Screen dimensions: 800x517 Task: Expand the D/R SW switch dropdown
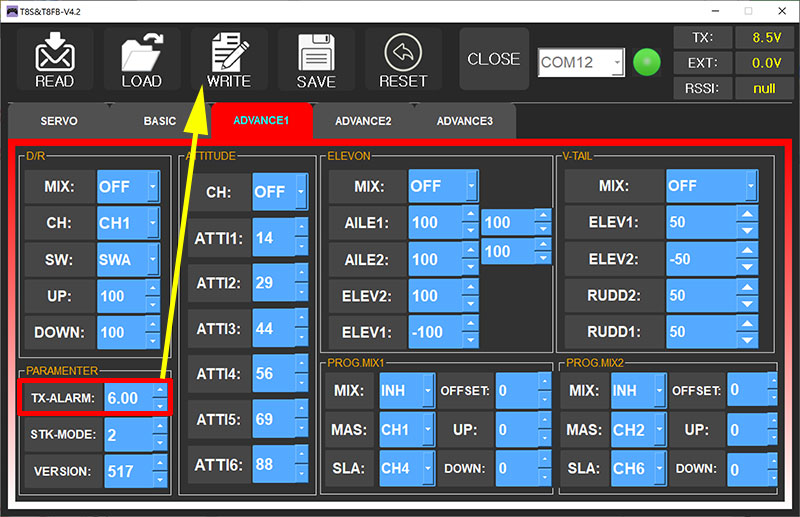coord(152,260)
